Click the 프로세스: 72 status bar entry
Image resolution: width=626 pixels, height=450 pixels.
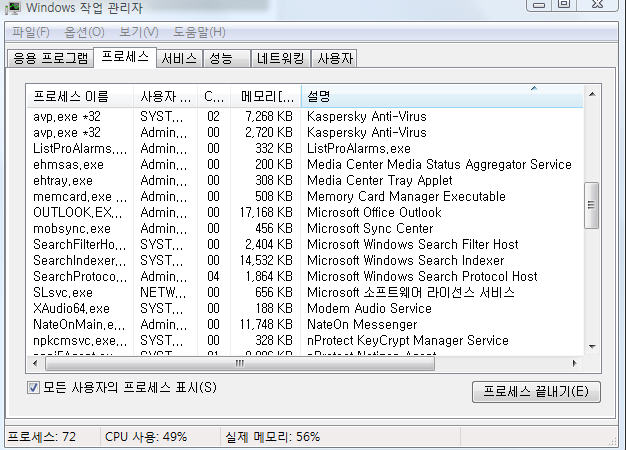point(42,437)
